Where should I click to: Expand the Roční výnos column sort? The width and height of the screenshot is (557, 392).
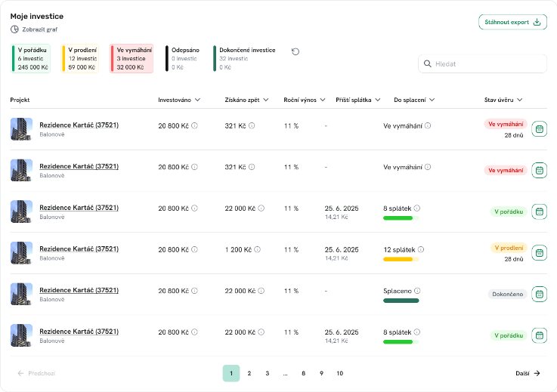(x=321, y=100)
